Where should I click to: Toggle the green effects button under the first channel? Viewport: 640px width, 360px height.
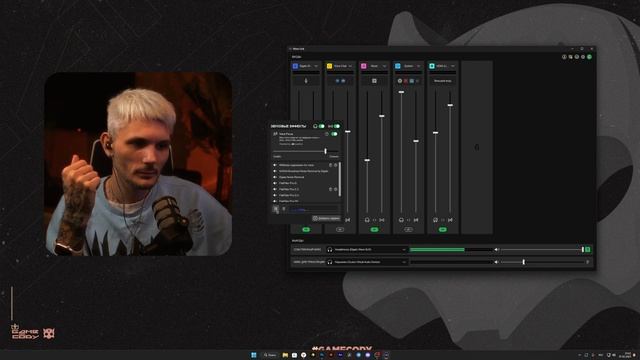coord(306,230)
